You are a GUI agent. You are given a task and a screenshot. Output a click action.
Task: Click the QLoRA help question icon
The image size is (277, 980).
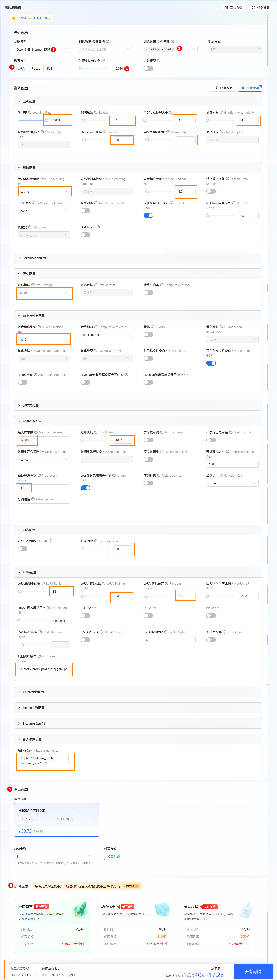click(x=152, y=327)
